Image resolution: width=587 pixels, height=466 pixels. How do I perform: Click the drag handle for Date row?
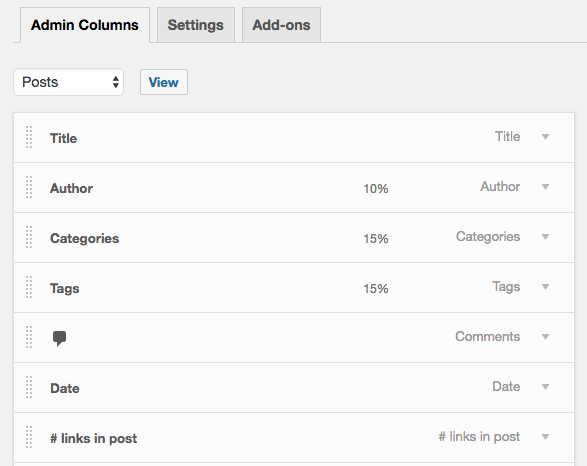[29, 387]
